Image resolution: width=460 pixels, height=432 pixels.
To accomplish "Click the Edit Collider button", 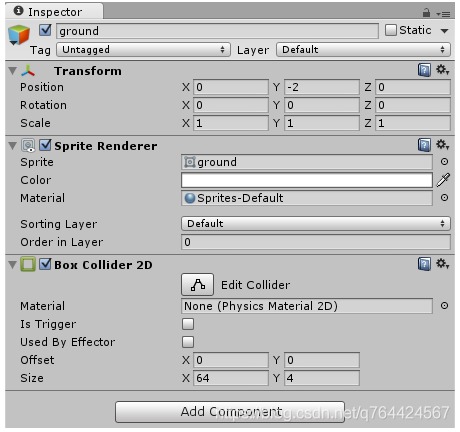I will 197,285.
